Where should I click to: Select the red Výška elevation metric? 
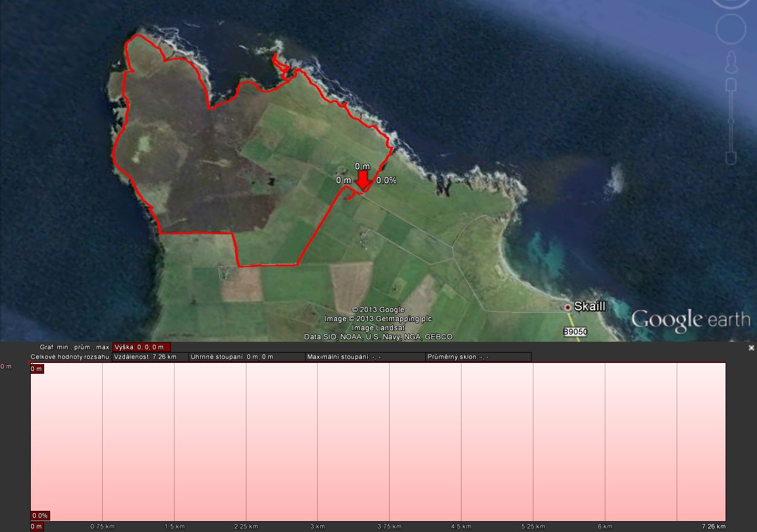[x=142, y=347]
